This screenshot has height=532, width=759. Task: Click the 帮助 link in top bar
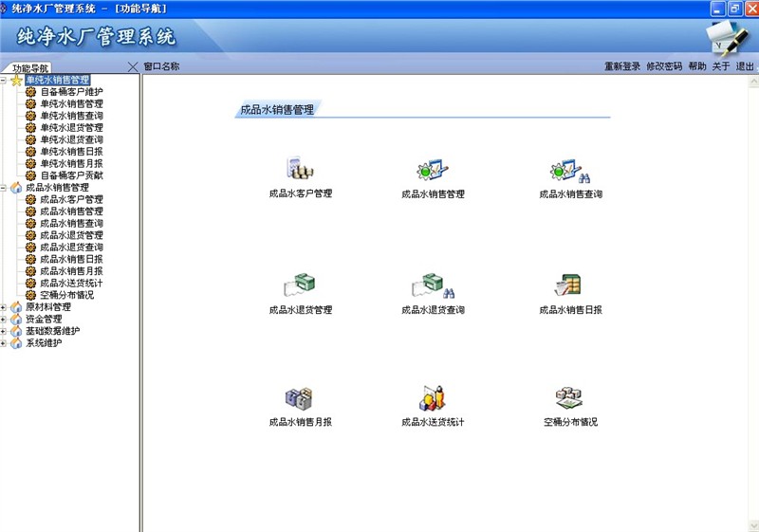[x=697, y=66]
